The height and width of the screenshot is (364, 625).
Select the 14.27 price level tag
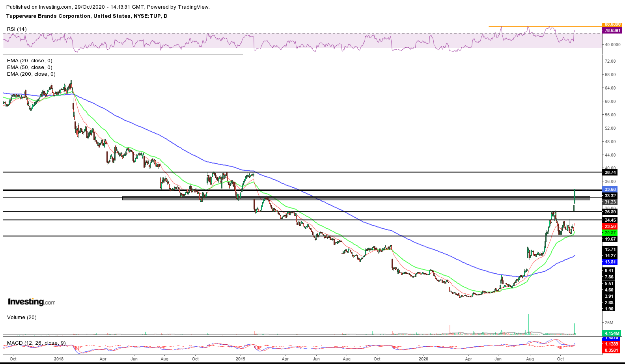pyautogui.click(x=610, y=256)
